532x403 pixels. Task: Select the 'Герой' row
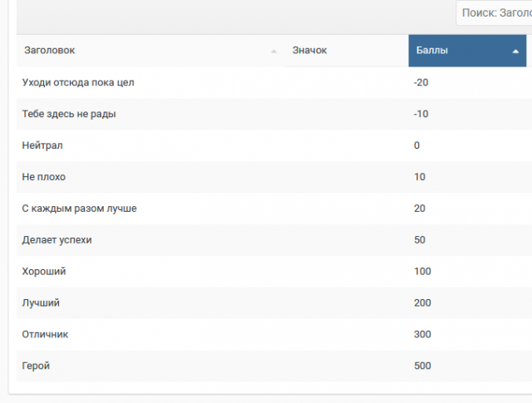[x=37, y=366]
